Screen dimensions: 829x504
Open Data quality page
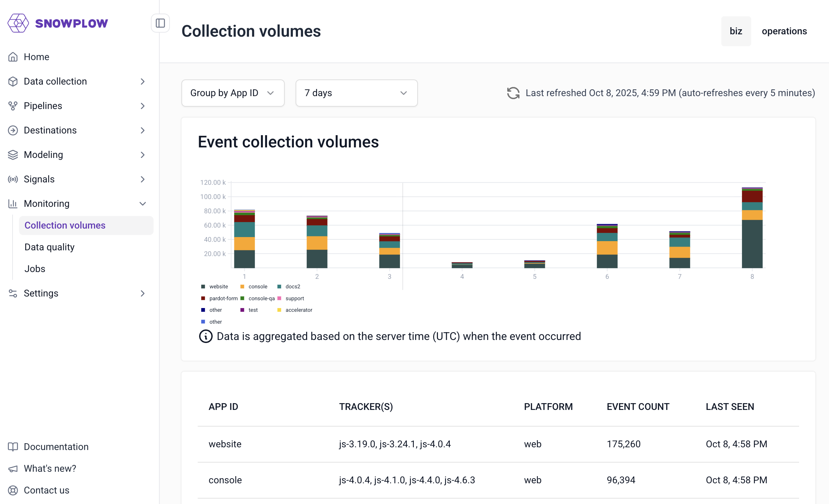pyautogui.click(x=50, y=247)
